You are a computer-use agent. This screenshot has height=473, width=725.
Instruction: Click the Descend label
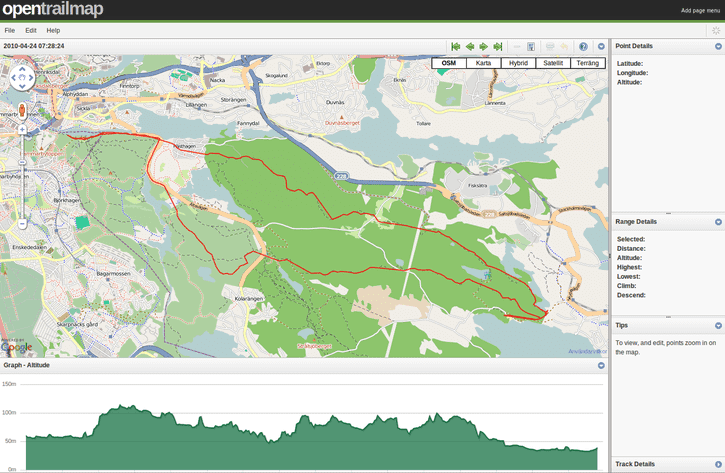(631, 295)
